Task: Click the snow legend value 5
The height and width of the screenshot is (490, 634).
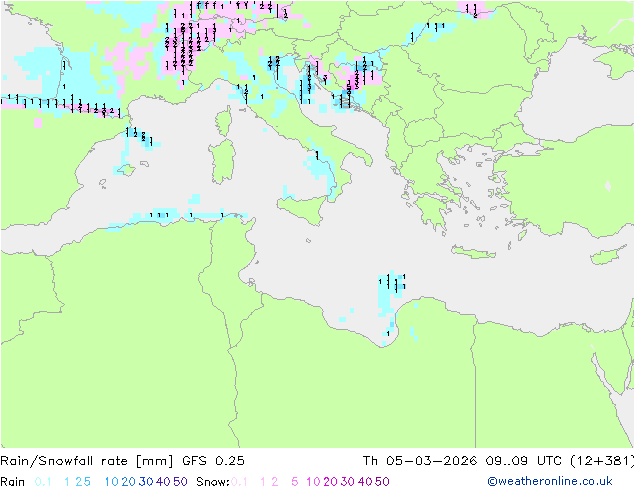Action: coord(295,482)
